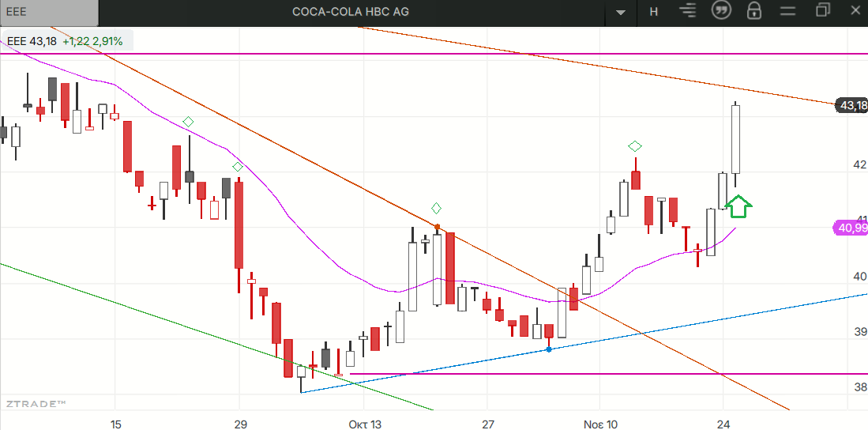The image size is (868, 430).
Task: Click the restore window icon
Action: 824,10
